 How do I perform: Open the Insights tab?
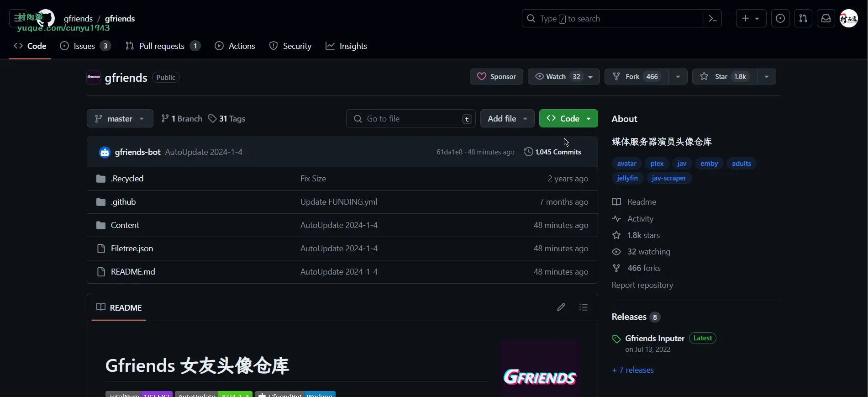coord(346,46)
